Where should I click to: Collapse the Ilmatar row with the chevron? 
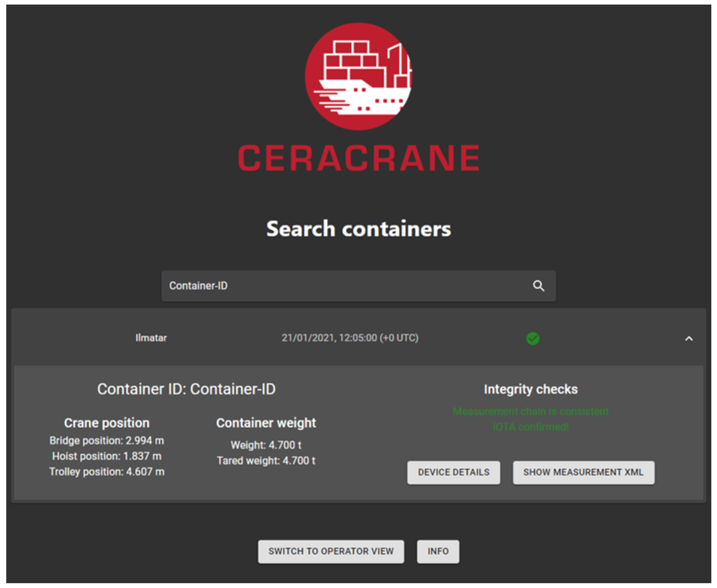[689, 338]
